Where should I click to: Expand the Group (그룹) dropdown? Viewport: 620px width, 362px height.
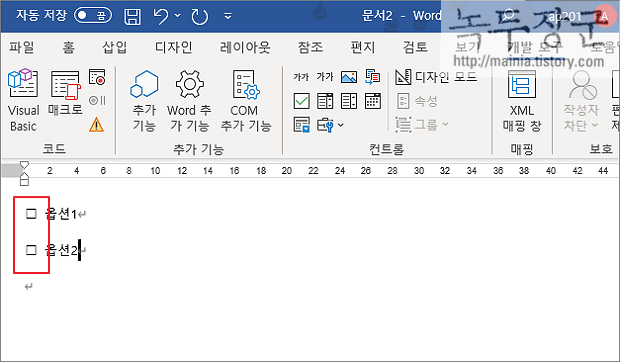(x=422, y=125)
